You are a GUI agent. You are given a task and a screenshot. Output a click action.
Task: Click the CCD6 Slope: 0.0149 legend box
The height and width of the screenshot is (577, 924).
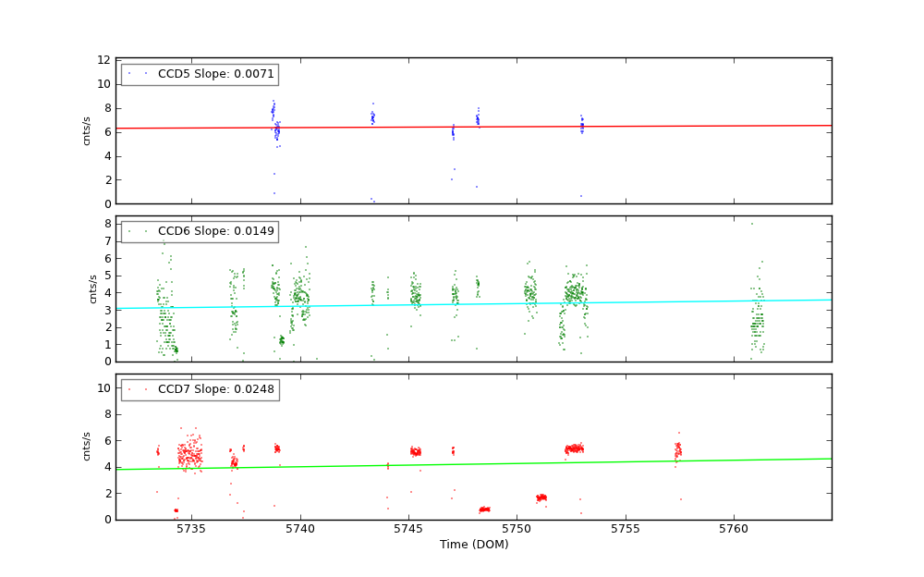coord(200,231)
